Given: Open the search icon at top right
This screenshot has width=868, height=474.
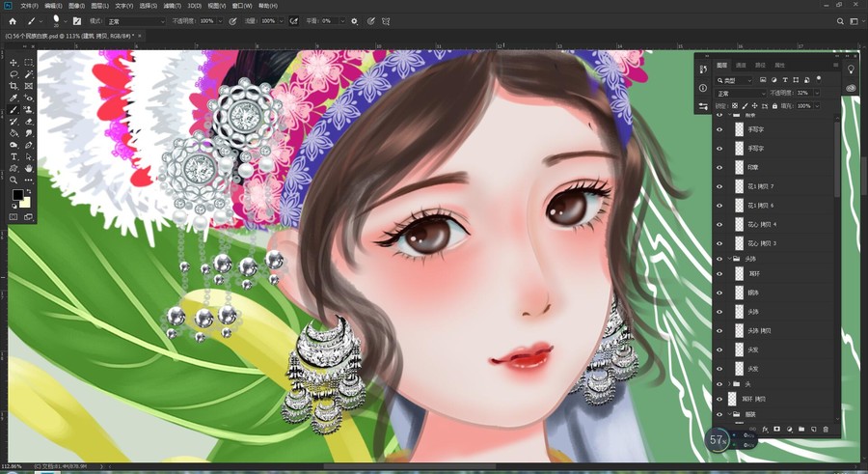Looking at the screenshot, I should point(840,21).
